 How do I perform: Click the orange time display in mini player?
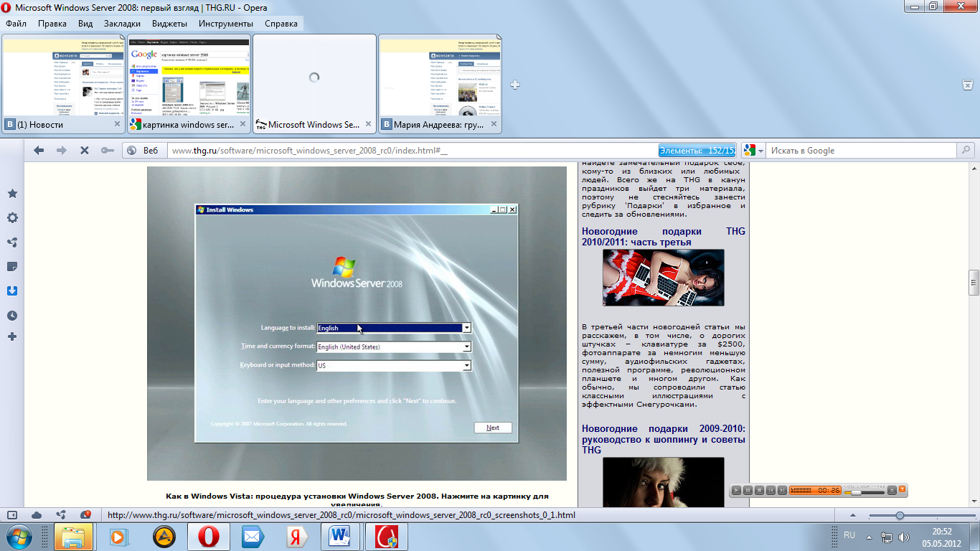coord(815,490)
